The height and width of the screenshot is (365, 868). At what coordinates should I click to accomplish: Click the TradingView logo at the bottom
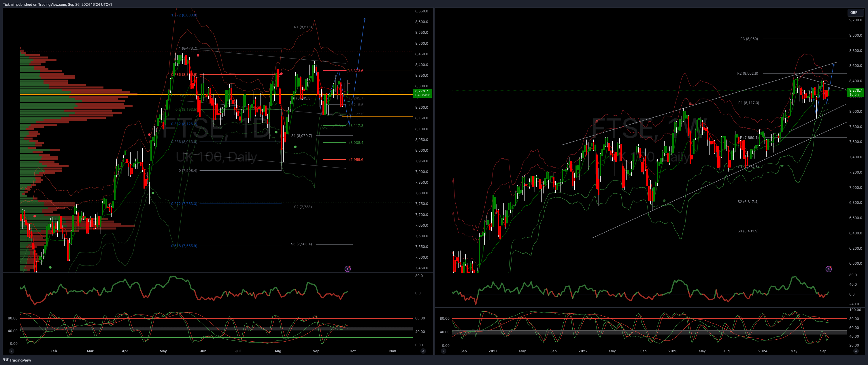(17, 360)
